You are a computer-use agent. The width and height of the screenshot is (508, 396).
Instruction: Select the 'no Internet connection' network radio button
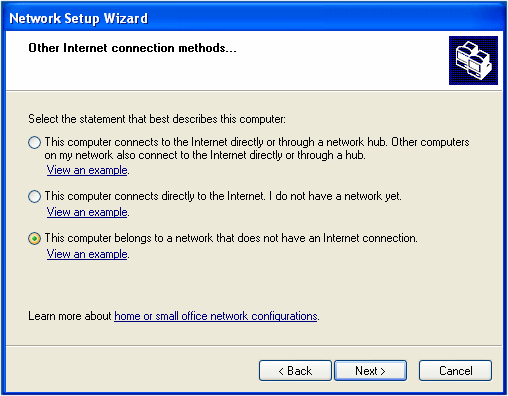[x=34, y=238]
